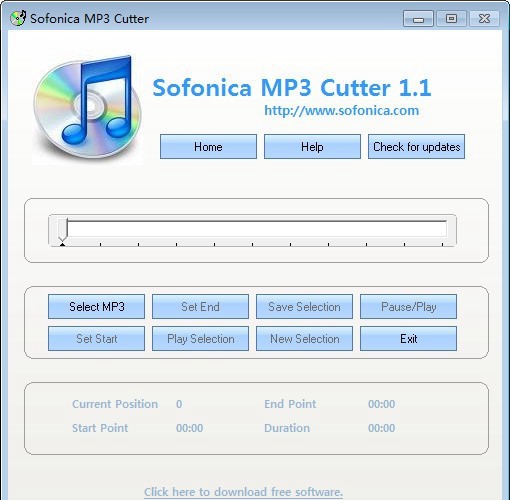Image resolution: width=510 pixels, height=500 pixels.
Task: Click the Exit button
Action: click(408, 338)
